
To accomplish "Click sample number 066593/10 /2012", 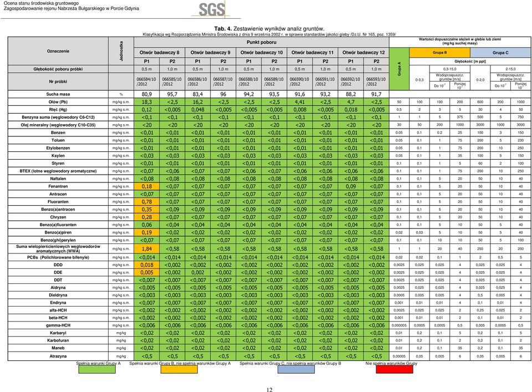I will [x=376, y=82].
